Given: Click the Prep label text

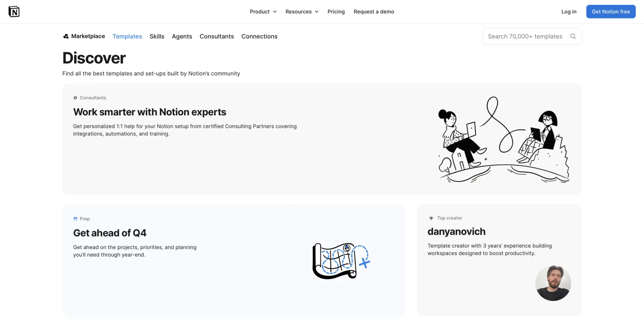Looking at the screenshot, I should (x=85, y=219).
